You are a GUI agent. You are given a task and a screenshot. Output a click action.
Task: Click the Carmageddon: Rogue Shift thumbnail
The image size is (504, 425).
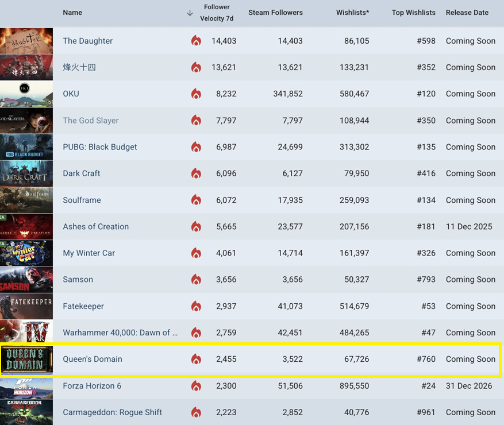[x=26, y=412]
